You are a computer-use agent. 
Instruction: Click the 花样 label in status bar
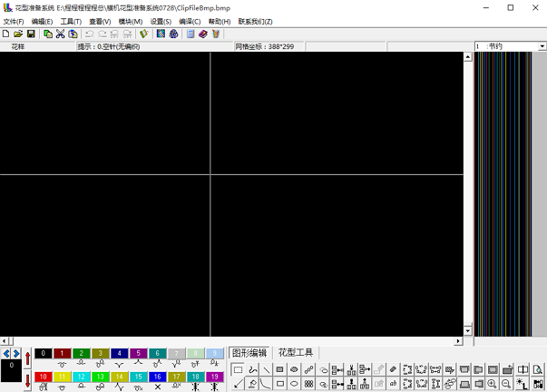click(18, 46)
